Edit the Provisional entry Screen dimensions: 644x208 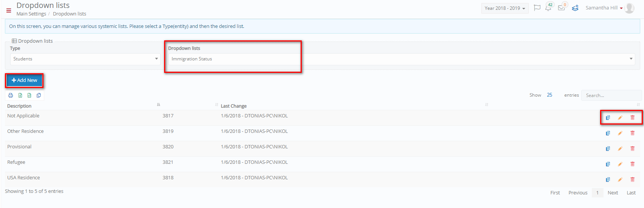tap(620, 149)
